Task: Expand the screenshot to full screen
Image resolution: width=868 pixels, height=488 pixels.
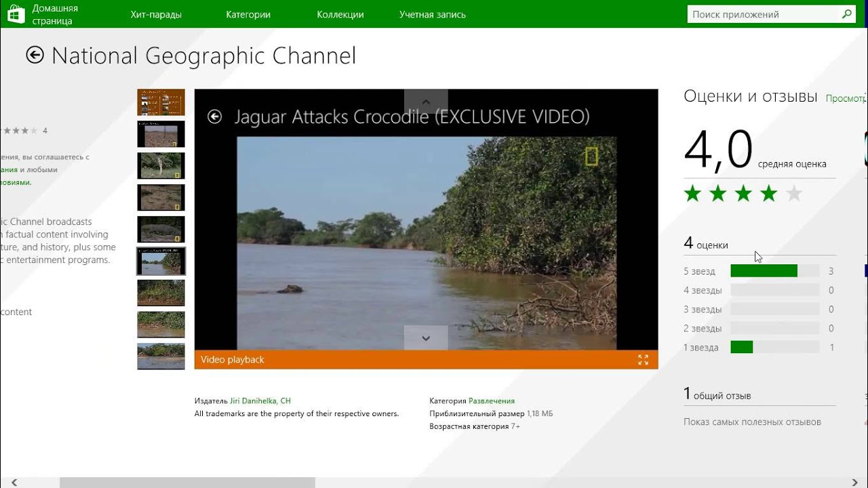Action: click(x=644, y=360)
